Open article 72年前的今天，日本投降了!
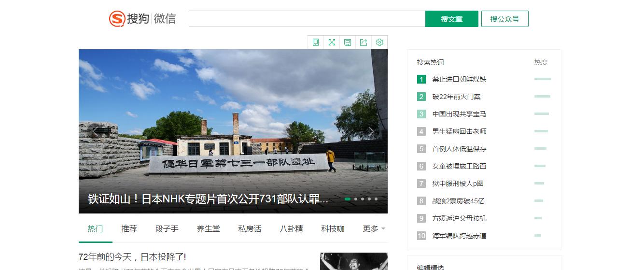644x270 pixels. 132,256
